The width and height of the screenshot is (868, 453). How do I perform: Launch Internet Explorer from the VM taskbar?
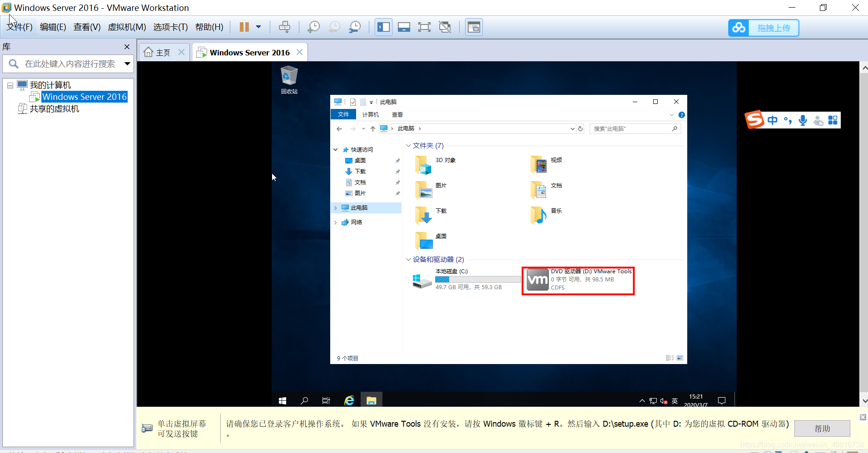pyautogui.click(x=349, y=400)
